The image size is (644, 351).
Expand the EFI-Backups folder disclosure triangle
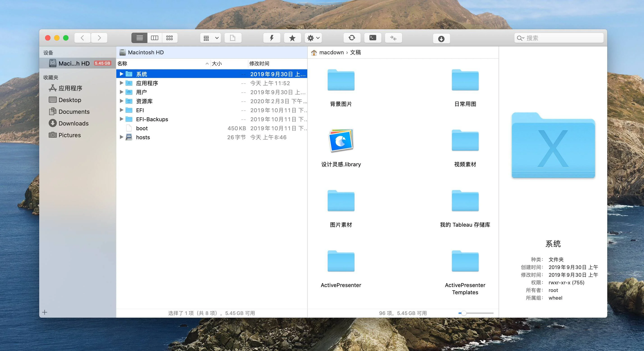tap(121, 119)
